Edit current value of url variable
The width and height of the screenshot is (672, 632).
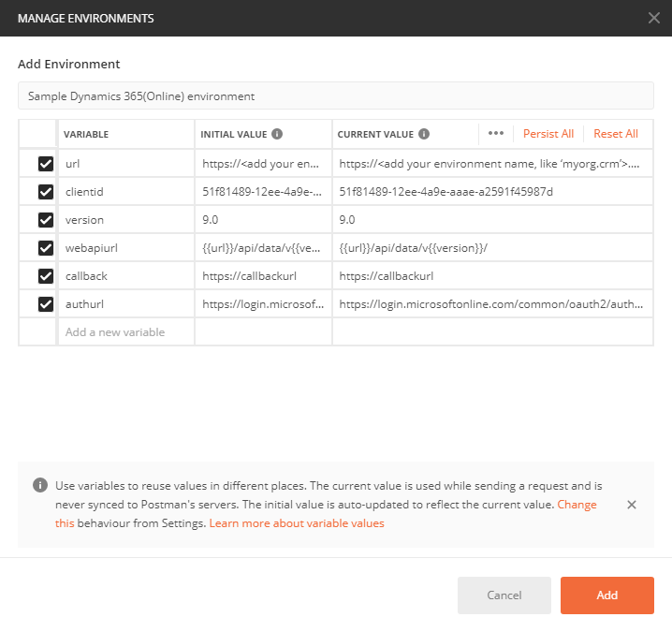pos(492,164)
